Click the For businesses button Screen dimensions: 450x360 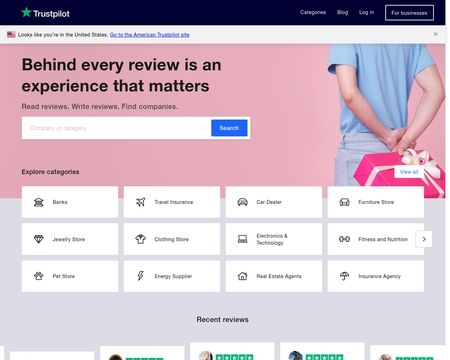click(x=409, y=13)
